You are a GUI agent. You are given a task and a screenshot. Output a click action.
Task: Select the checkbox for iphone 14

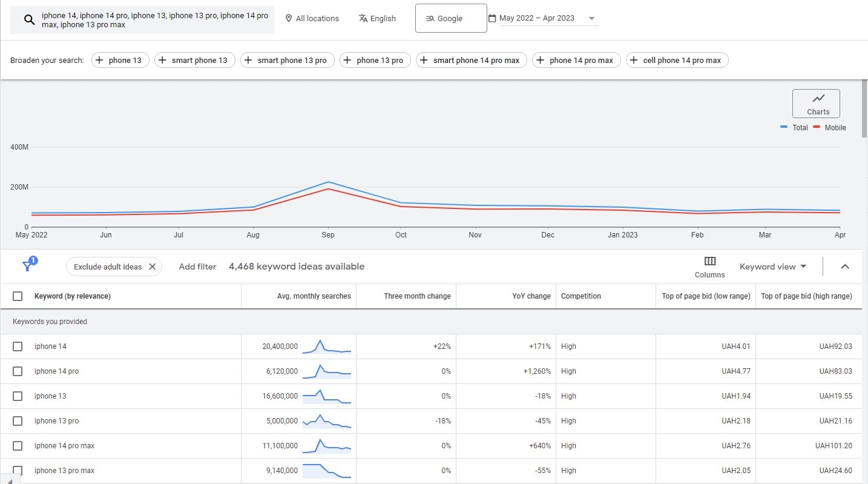pyautogui.click(x=18, y=346)
